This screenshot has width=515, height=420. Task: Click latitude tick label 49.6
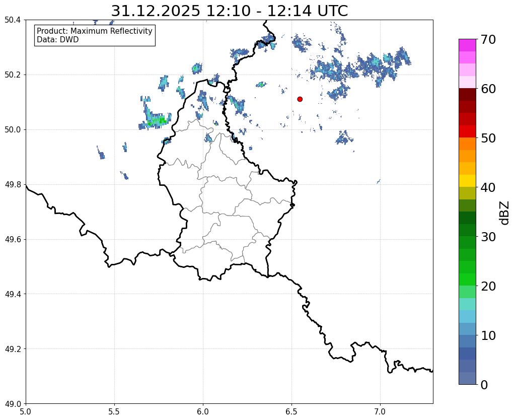[x=13, y=240]
